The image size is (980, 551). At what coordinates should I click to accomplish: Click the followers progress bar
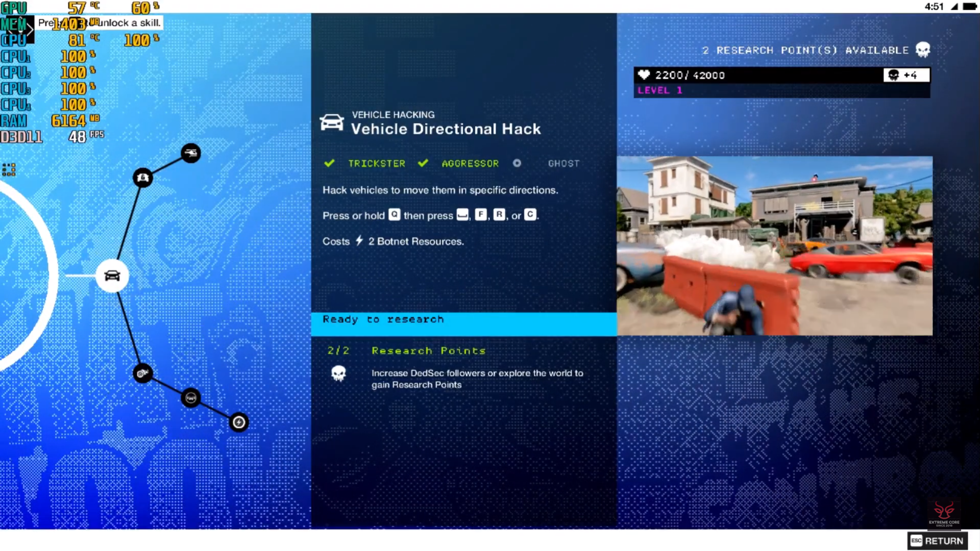(782, 75)
